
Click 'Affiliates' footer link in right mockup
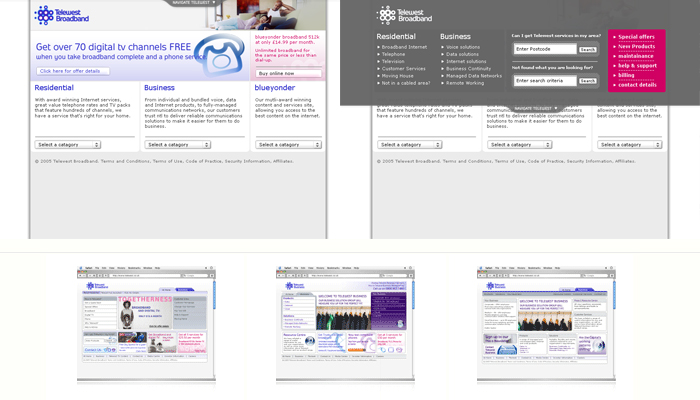pyautogui.click(x=625, y=161)
